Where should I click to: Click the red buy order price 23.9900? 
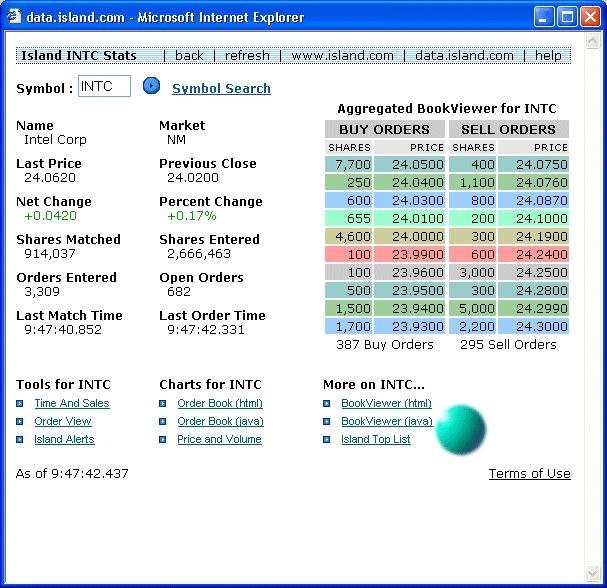[409, 254]
